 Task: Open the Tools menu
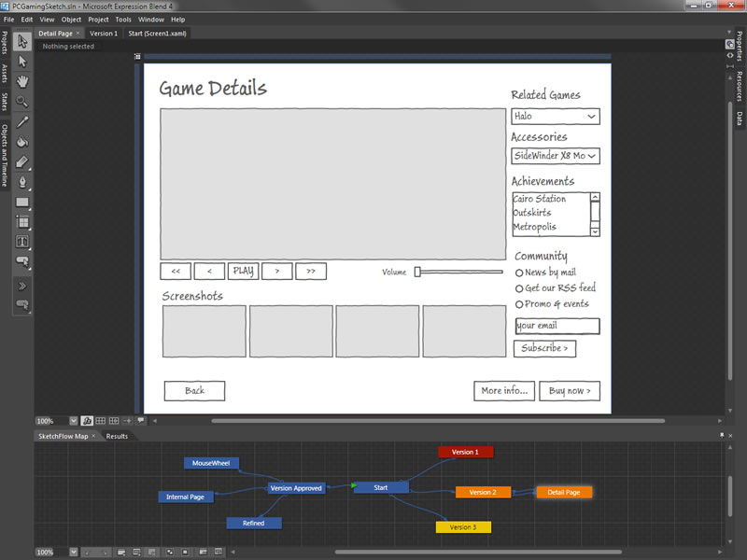click(x=123, y=20)
